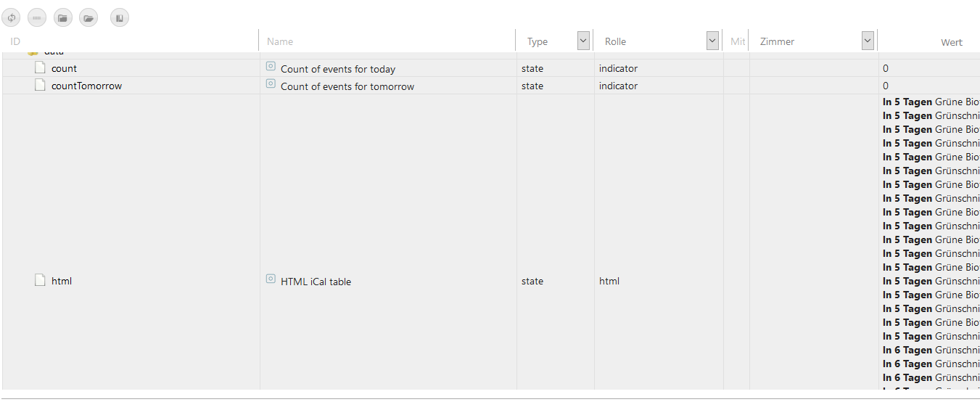
Task: Click the Wert column header
Action: click(x=951, y=42)
